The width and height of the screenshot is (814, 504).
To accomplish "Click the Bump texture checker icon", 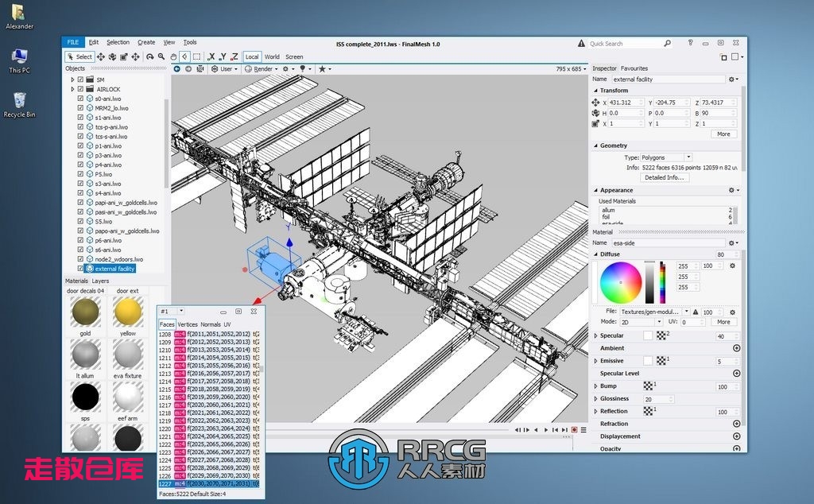I will [648, 386].
